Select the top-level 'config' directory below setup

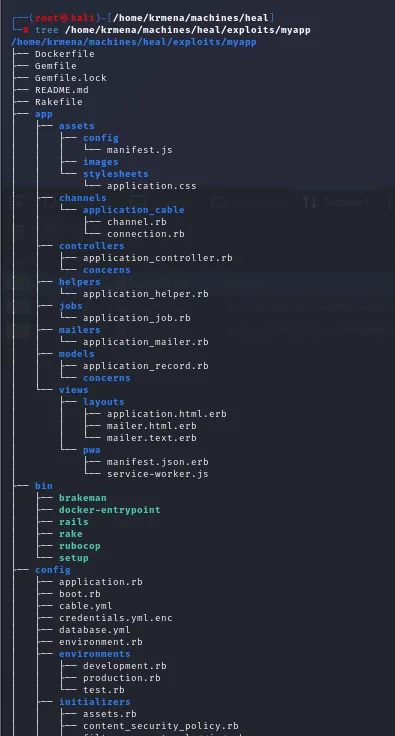point(53,570)
